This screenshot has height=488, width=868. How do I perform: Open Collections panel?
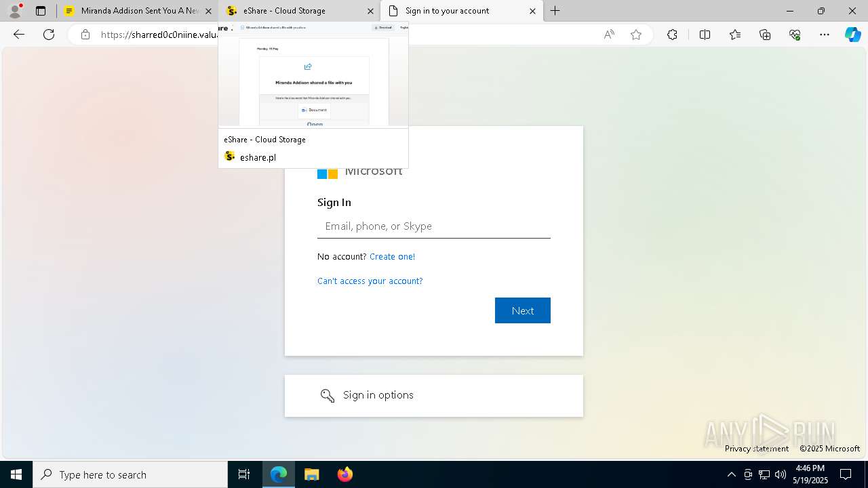pyautogui.click(x=765, y=35)
